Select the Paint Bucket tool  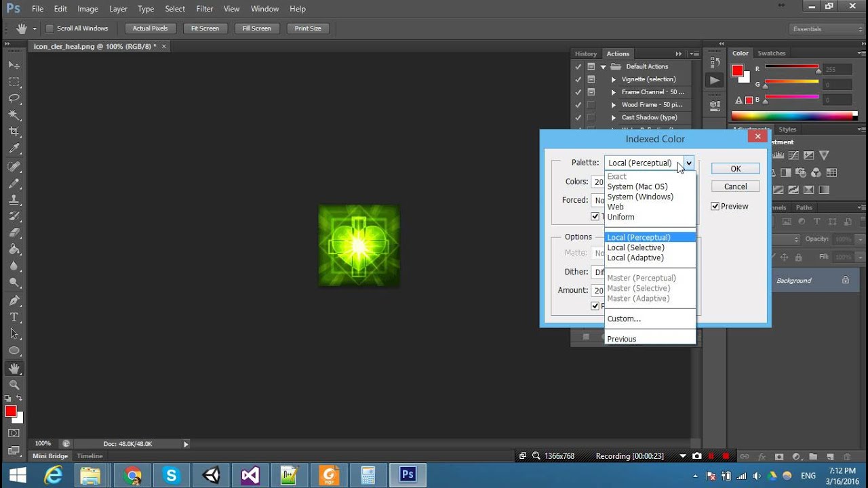[x=14, y=250]
